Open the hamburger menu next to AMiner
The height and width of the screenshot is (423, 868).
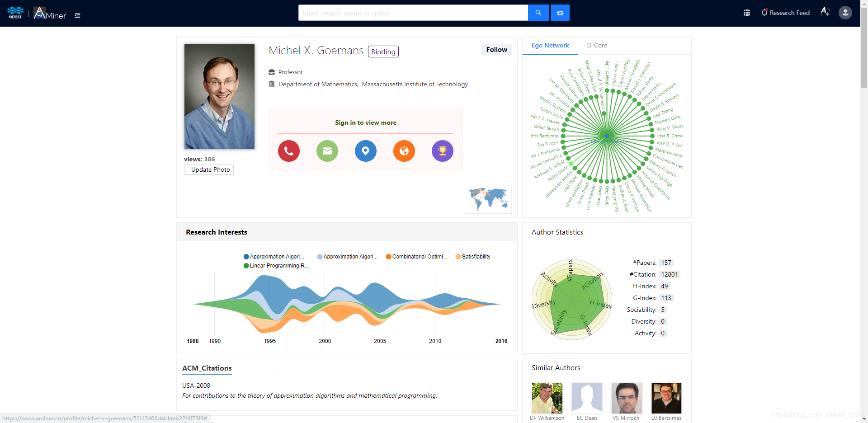[x=77, y=15]
